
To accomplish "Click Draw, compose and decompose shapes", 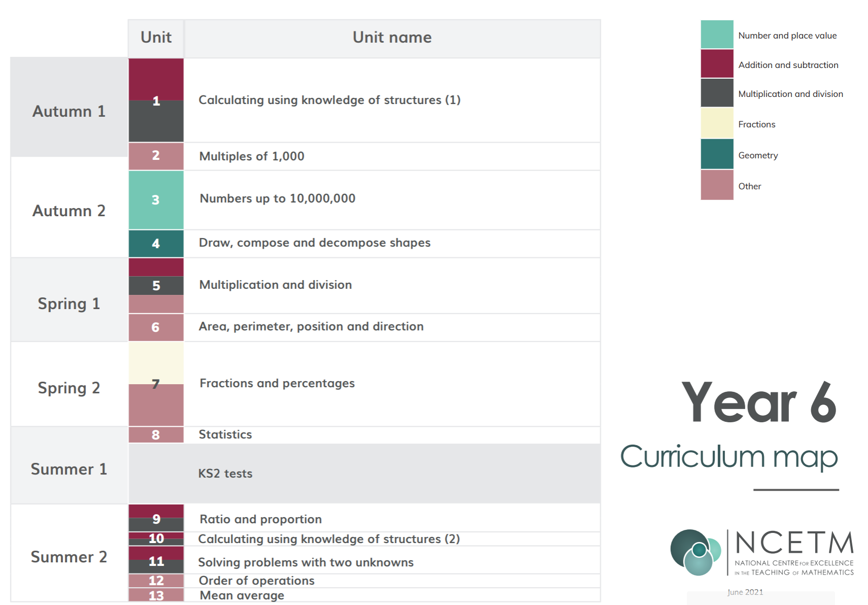I will pyautogui.click(x=315, y=243).
